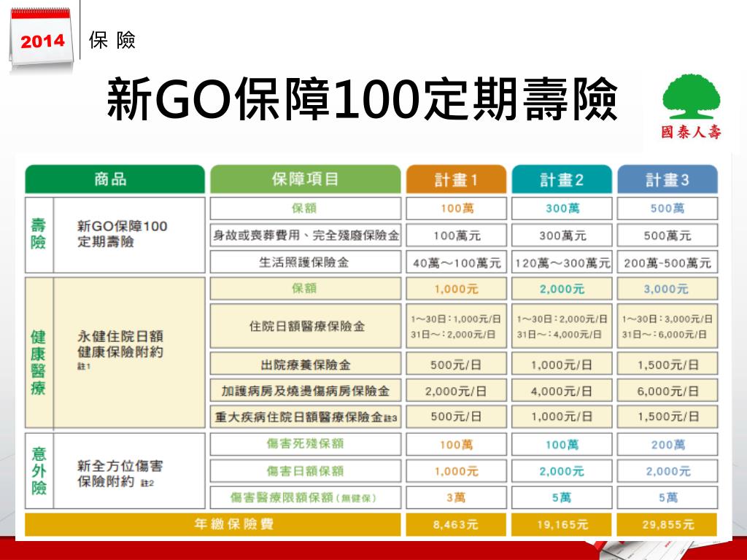Image resolution: width=747 pixels, height=560 pixels.
Task: Click the 40萬～100萬元 cell
Action: tap(456, 262)
